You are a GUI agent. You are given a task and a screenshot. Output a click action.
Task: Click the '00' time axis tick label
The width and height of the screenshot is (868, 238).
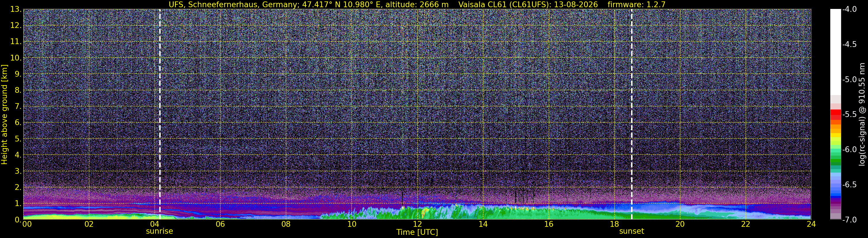pyautogui.click(x=26, y=224)
